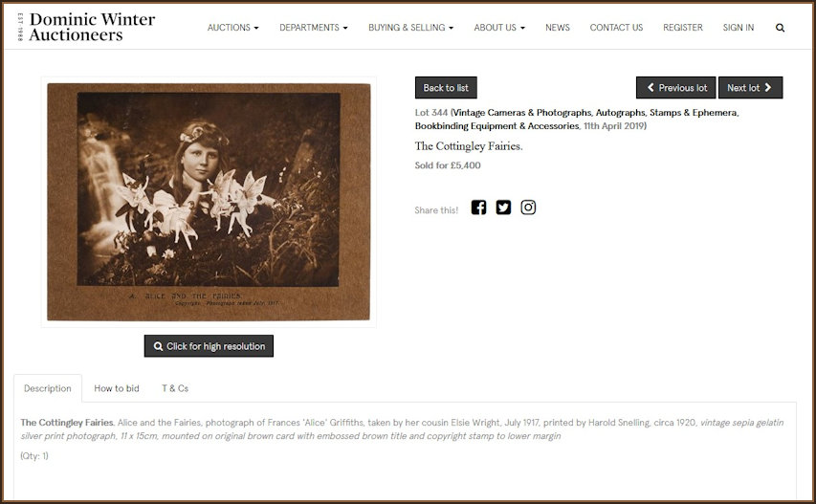Open the Dominic Winter Auctioneers logo
Viewport: 816px width, 504px height.
pos(87,27)
